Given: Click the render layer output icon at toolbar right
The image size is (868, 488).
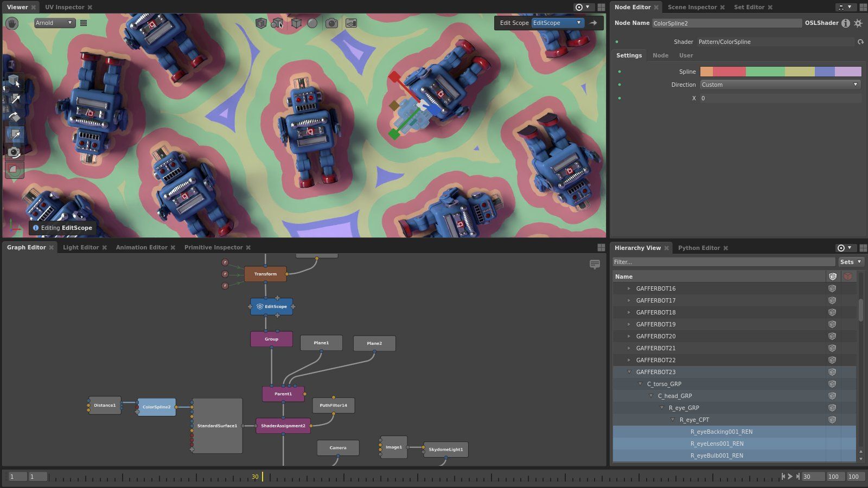Looking at the screenshot, I should pyautogui.click(x=352, y=23).
